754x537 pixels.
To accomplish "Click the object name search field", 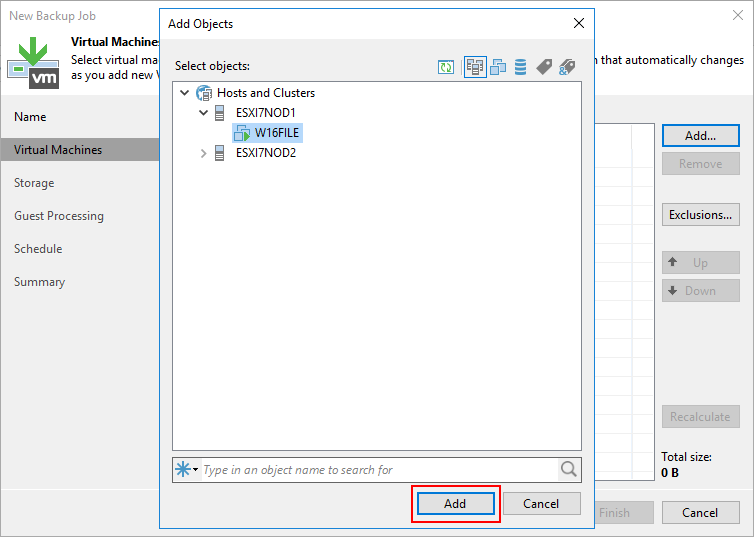I will coord(378,470).
